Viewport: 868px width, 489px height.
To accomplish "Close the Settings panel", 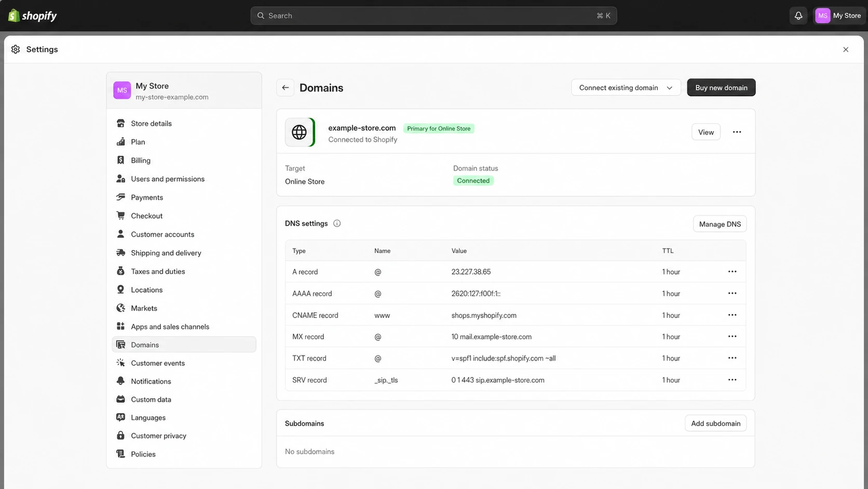I will pyautogui.click(x=846, y=49).
